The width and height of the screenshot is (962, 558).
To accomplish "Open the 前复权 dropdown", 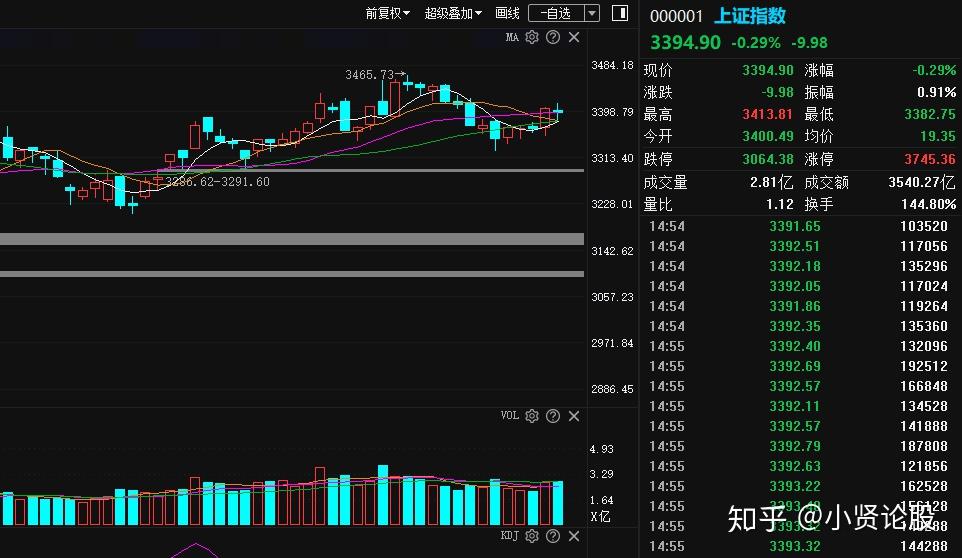I will [388, 13].
